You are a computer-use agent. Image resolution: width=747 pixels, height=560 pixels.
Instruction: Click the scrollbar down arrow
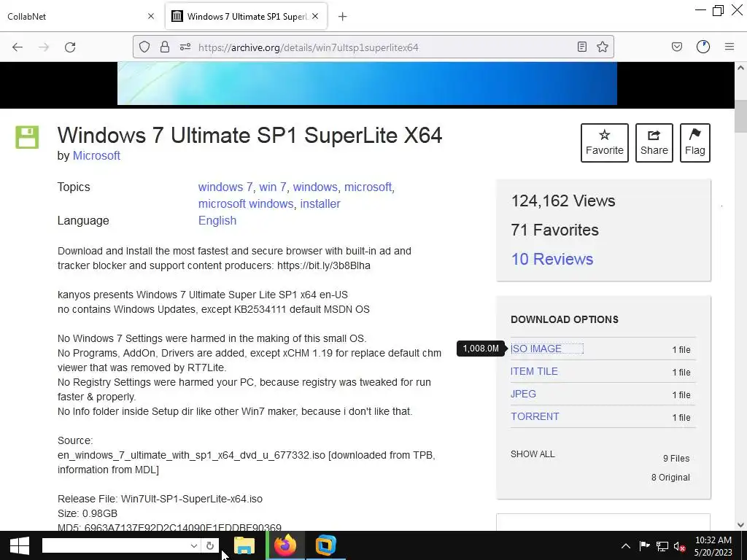(740, 524)
